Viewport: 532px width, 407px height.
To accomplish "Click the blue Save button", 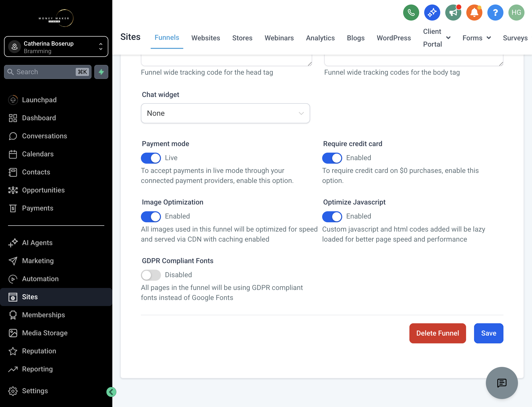I will coord(489,333).
